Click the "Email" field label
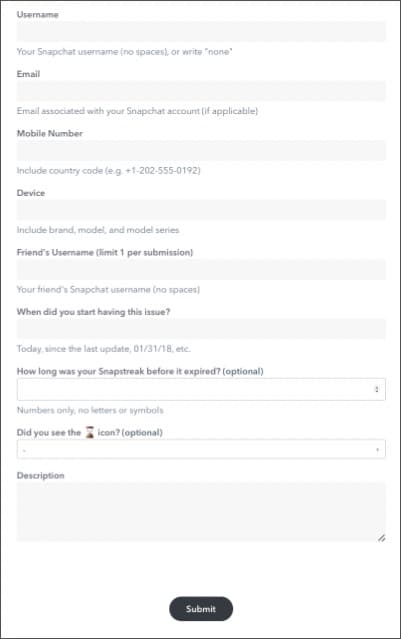Viewport: 401px width, 639px height. 28,74
